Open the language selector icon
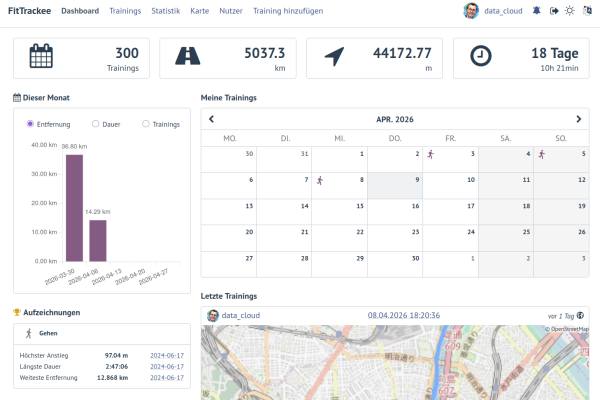This screenshot has width=600, height=400. pyautogui.click(x=587, y=11)
